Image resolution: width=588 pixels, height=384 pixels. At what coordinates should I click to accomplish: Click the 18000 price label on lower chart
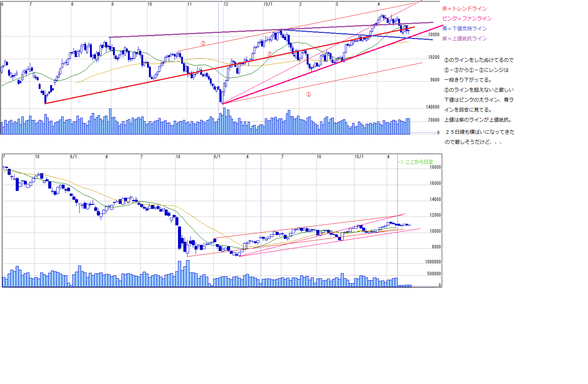[435, 167]
